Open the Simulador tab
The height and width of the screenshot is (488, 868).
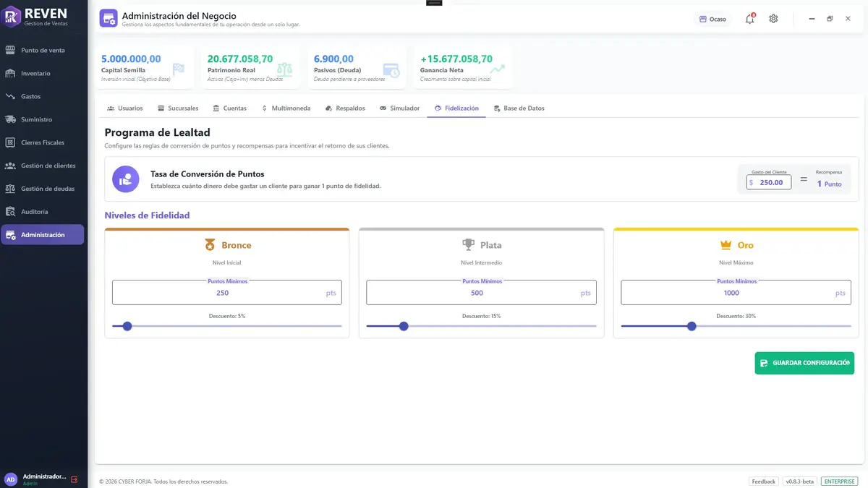(400, 108)
